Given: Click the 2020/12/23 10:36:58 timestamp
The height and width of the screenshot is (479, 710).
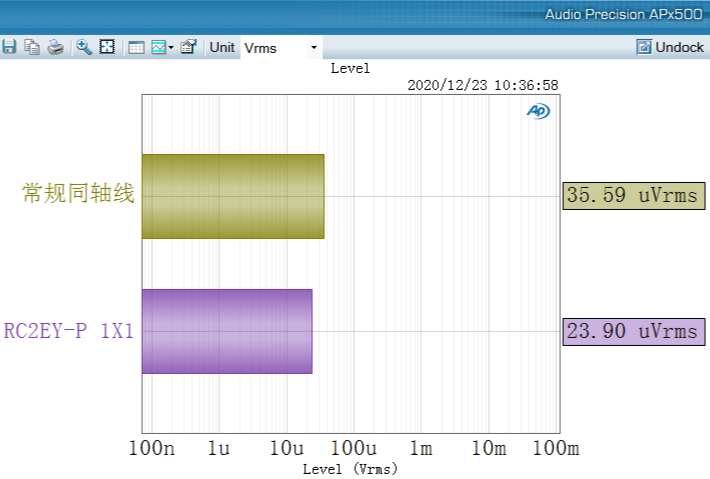Looking at the screenshot, I should point(483,85).
